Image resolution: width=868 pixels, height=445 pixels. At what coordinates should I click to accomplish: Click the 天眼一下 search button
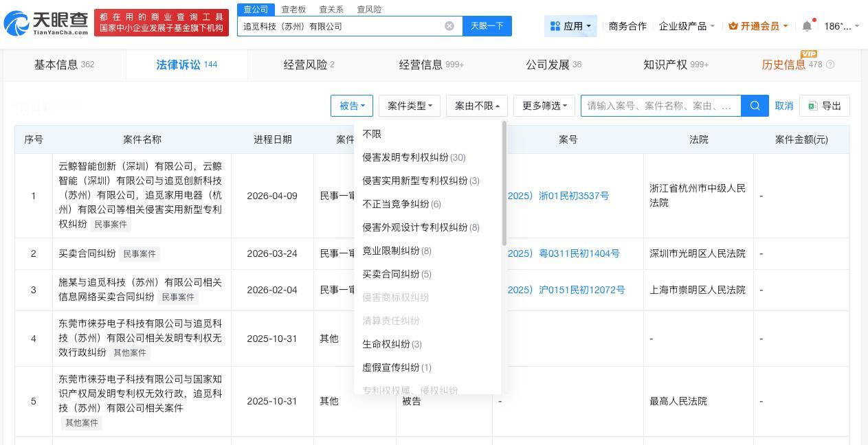click(x=487, y=26)
